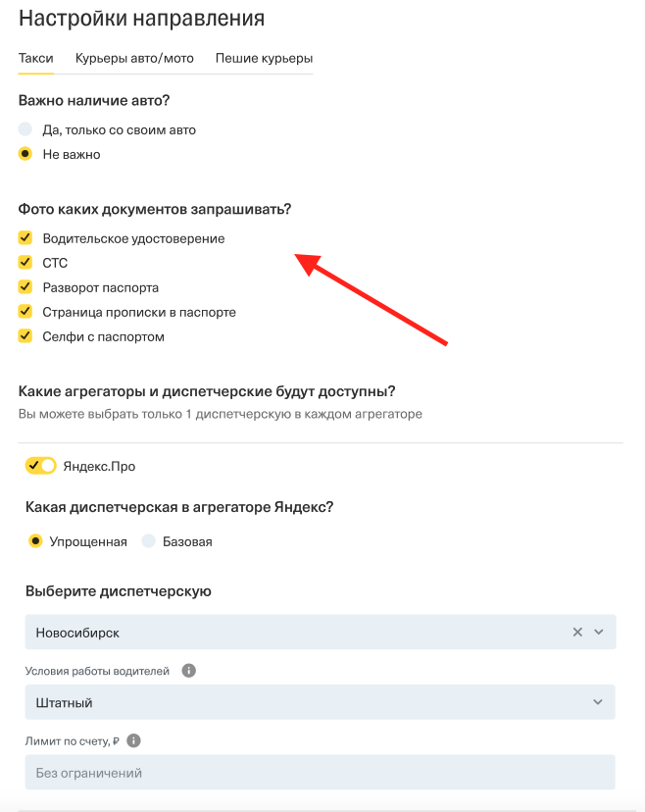Click info icon beside Лимит по счету
The width and height of the screenshot is (645, 812).
point(134,741)
